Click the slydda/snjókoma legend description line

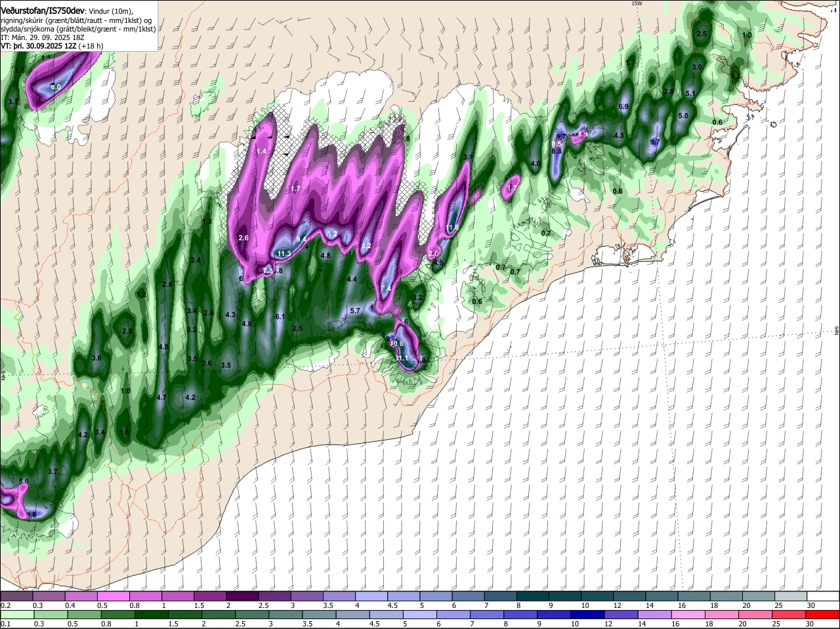(77, 30)
